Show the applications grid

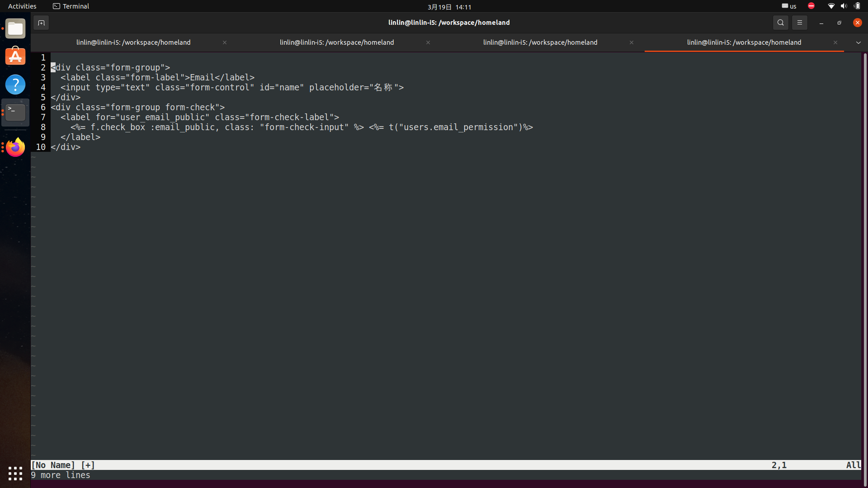(15, 473)
